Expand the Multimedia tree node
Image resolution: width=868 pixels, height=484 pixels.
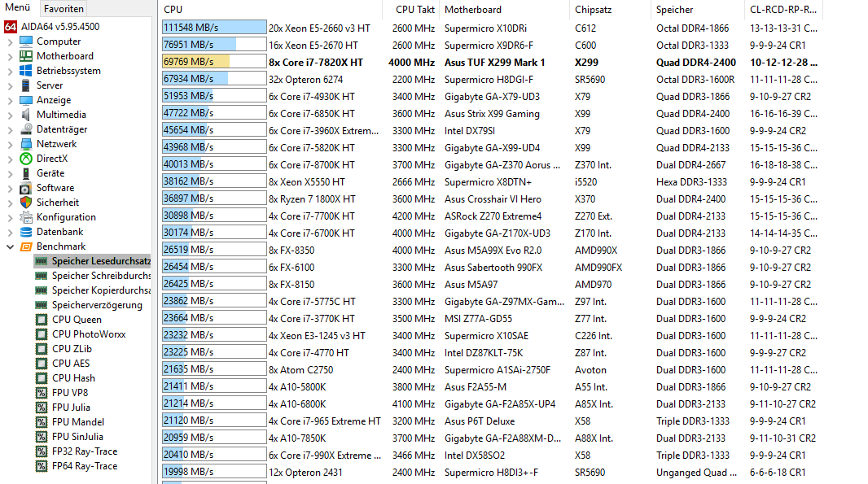click(x=10, y=115)
